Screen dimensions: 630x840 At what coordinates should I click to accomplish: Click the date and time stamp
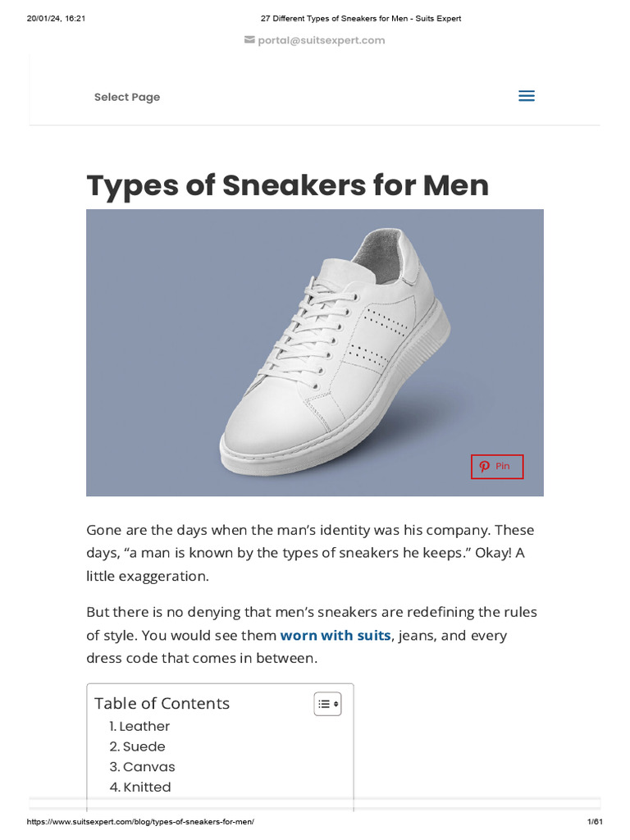pyautogui.click(x=56, y=18)
